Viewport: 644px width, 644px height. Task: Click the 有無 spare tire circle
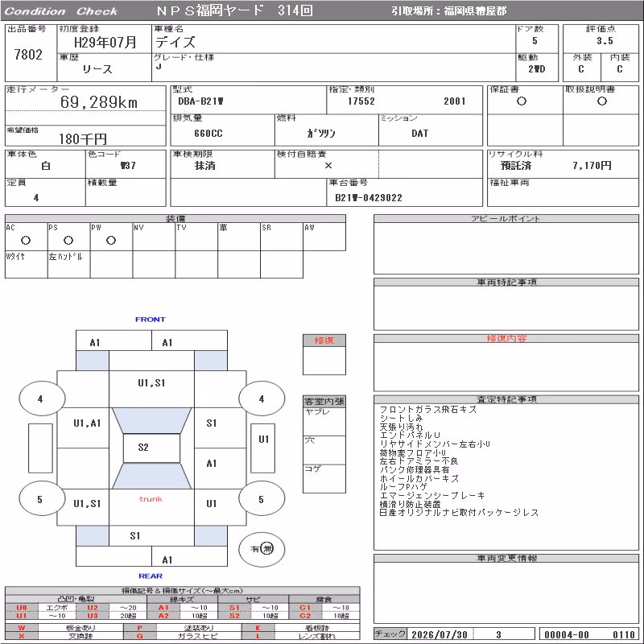click(x=262, y=549)
